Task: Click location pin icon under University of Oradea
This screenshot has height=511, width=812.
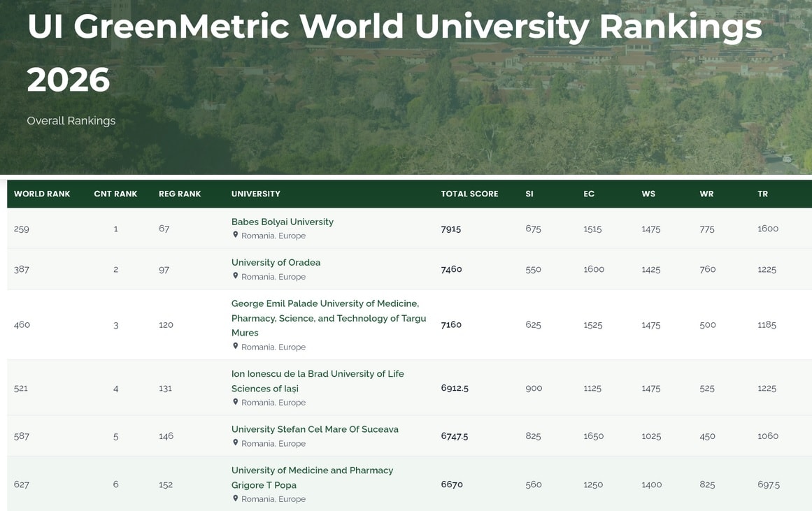Action: 235,276
